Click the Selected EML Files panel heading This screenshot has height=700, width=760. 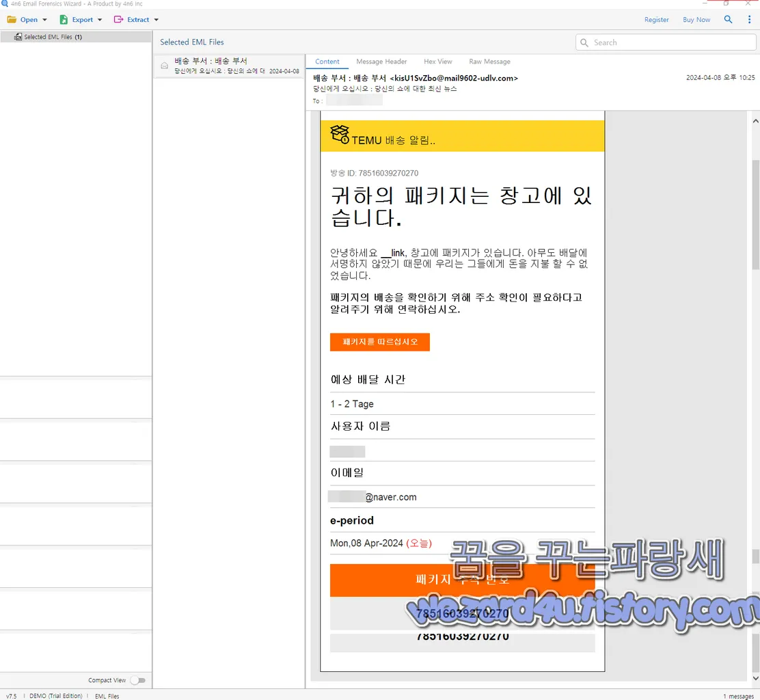pos(192,42)
